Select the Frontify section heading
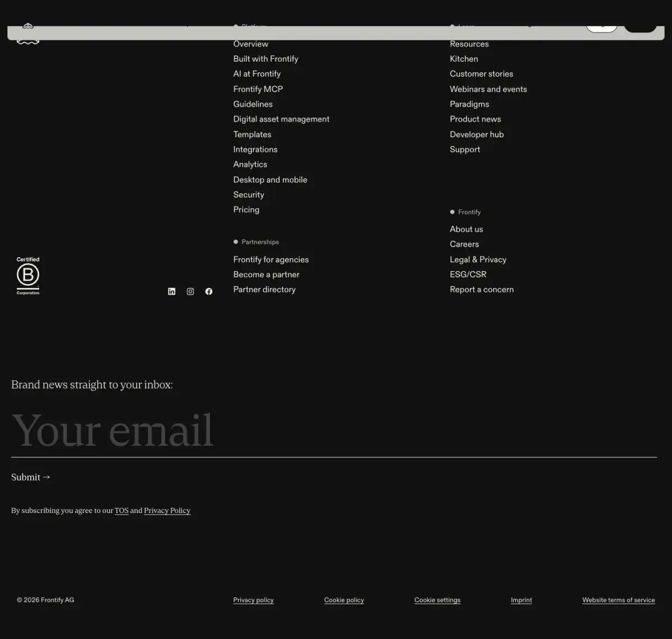Screen dimensions: 672x639 (469, 212)
